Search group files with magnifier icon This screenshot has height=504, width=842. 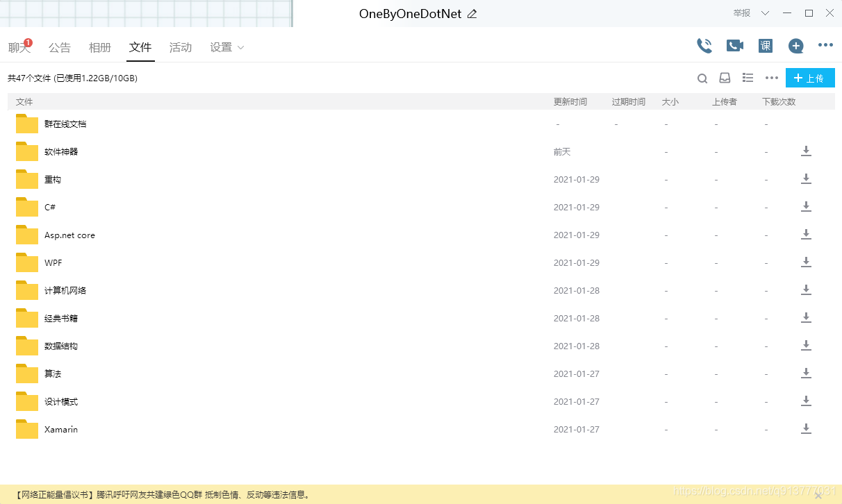(702, 78)
